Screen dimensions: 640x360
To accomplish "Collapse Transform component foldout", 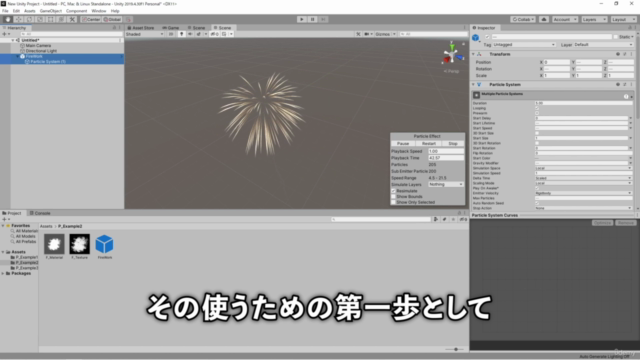I will pos(473,54).
